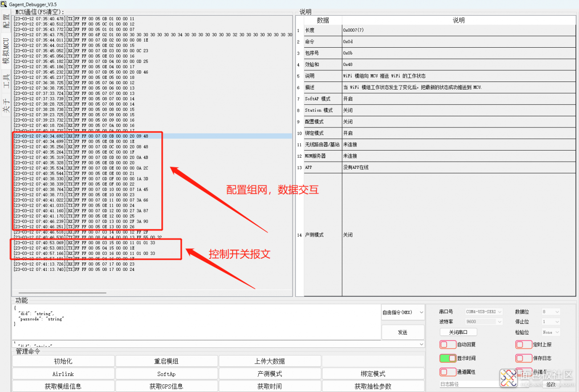Select log row 07:41:13.740 TX
The image size is (579, 392).
click(x=152, y=269)
